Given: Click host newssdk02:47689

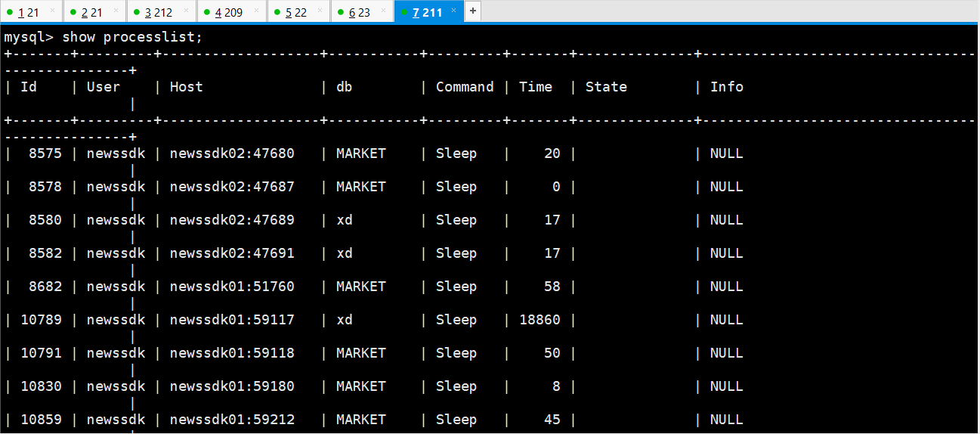Looking at the screenshot, I should 232,220.
